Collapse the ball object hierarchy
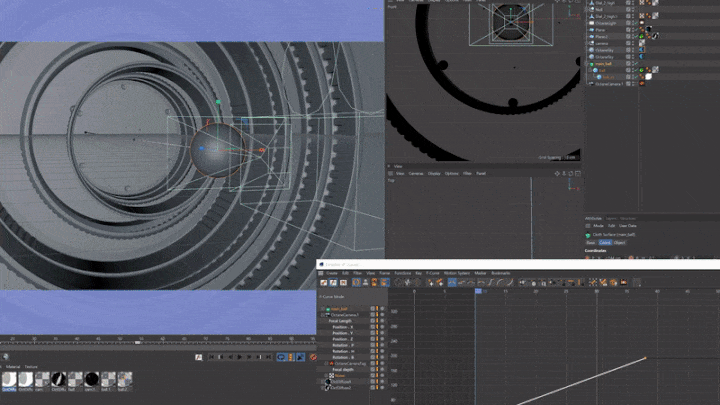This screenshot has height=405, width=720. pyautogui.click(x=590, y=70)
